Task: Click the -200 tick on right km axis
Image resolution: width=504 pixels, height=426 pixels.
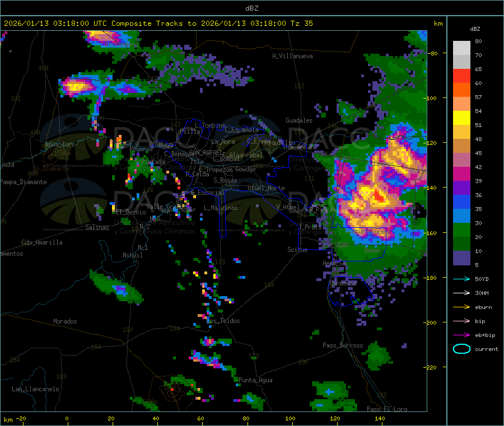Action: click(x=431, y=322)
